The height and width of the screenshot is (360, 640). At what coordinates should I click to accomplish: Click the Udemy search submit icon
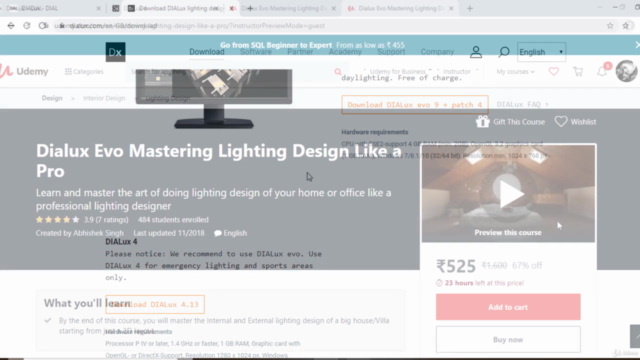338,72
